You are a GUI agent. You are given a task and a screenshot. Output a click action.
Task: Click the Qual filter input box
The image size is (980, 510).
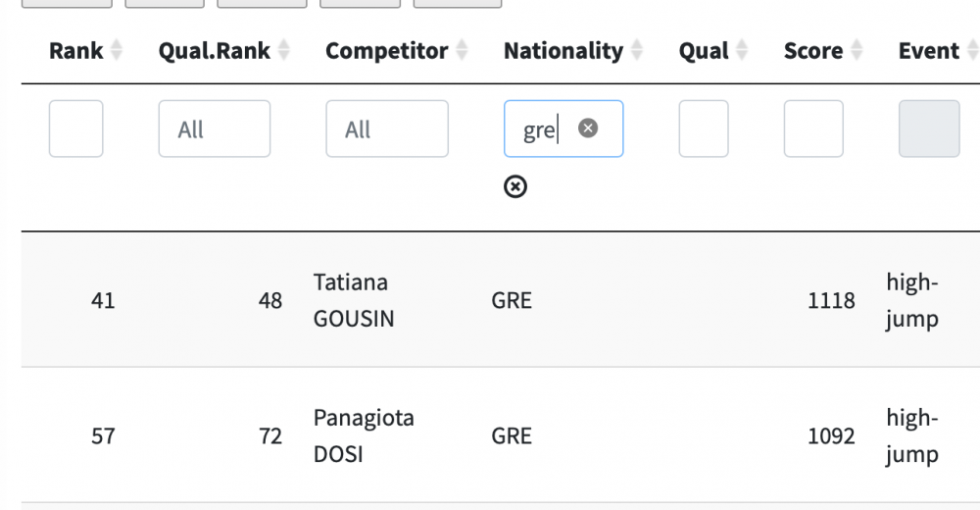click(x=703, y=128)
